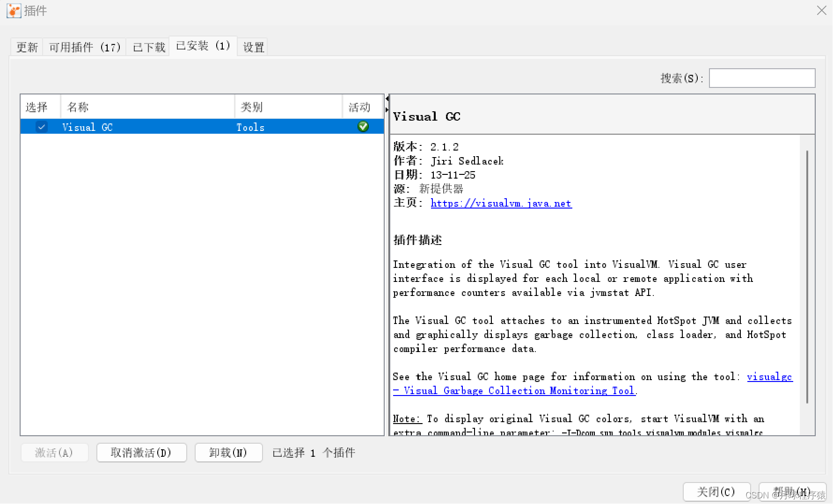Screen dimensions: 833x504
Task: Switch to the 更新 tab
Action: (27, 47)
